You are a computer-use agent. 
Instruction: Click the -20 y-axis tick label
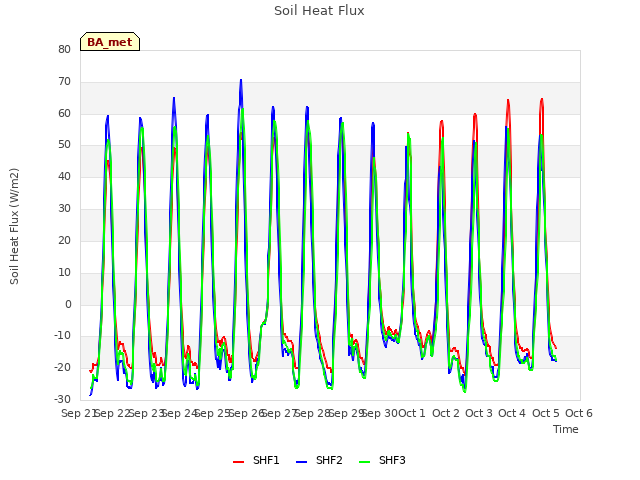[x=63, y=367]
